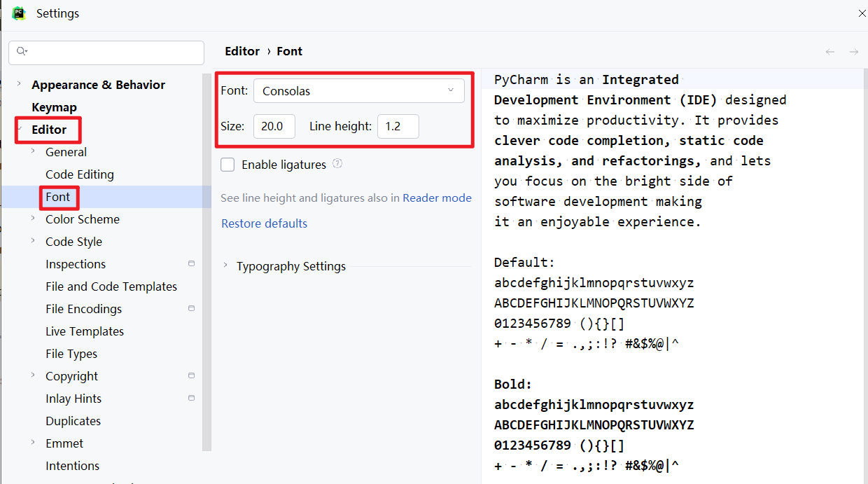This screenshot has height=484, width=868.
Task: Expand the Color Scheme node
Action: coord(32,219)
